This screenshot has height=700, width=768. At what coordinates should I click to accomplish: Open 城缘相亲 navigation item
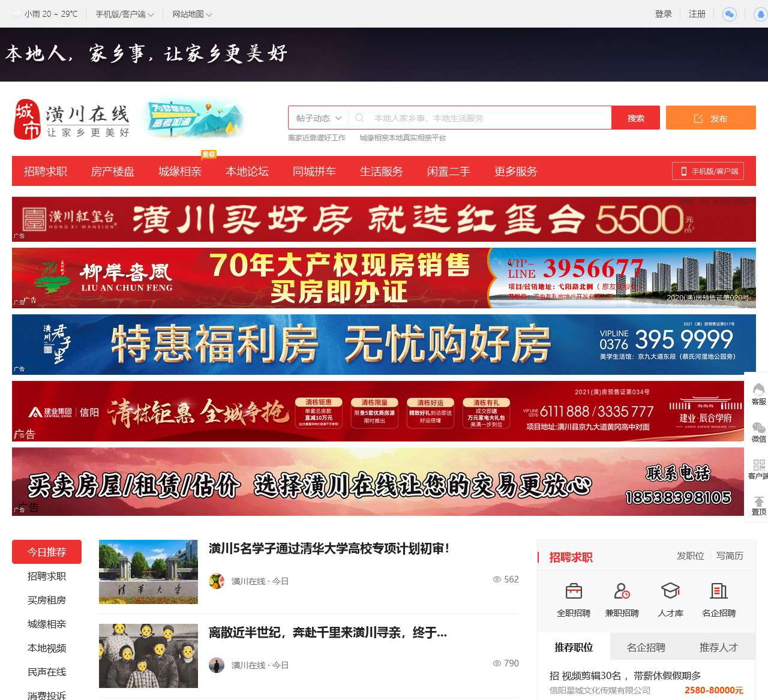(x=180, y=172)
